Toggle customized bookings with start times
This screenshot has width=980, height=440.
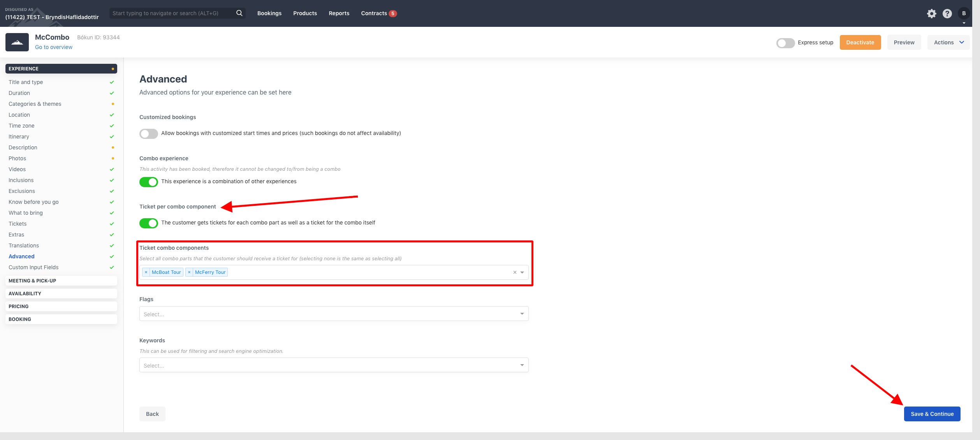[148, 133]
